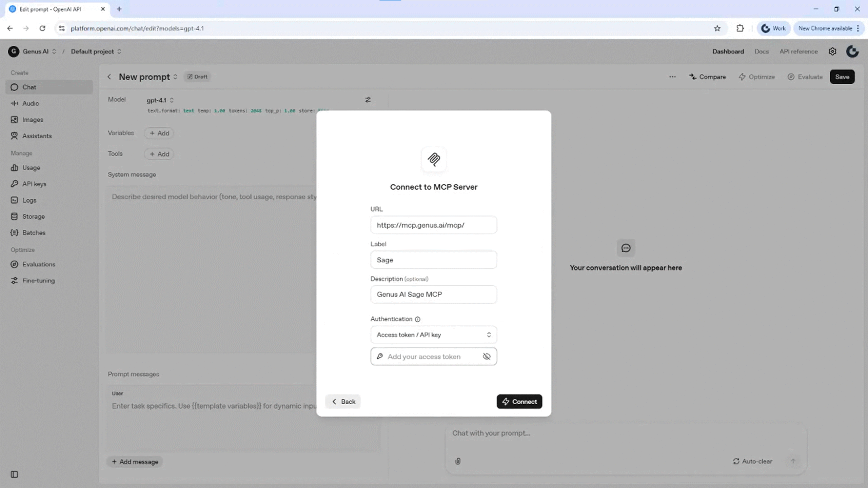Reload the page

[x=42, y=28]
